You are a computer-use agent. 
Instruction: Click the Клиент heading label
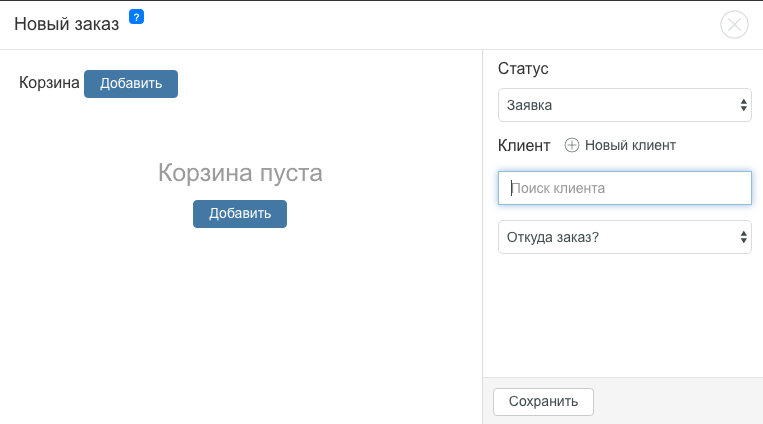click(524, 146)
